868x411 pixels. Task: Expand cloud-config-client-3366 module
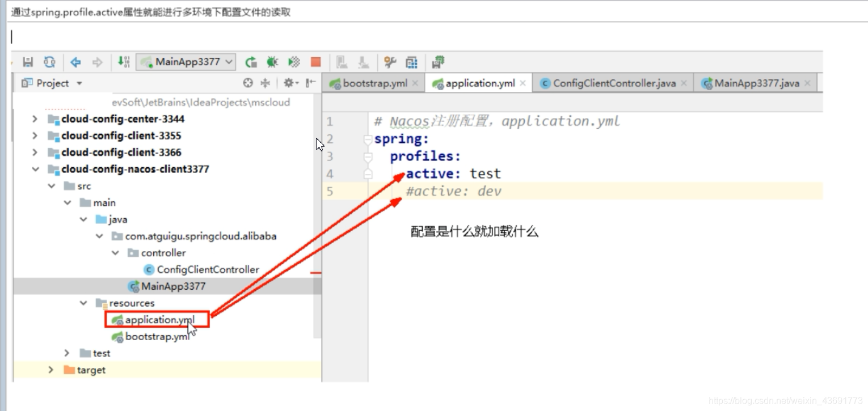pyautogui.click(x=35, y=152)
